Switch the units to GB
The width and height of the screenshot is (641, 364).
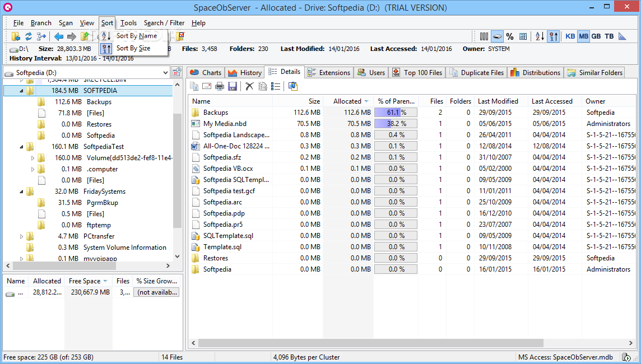coord(596,36)
